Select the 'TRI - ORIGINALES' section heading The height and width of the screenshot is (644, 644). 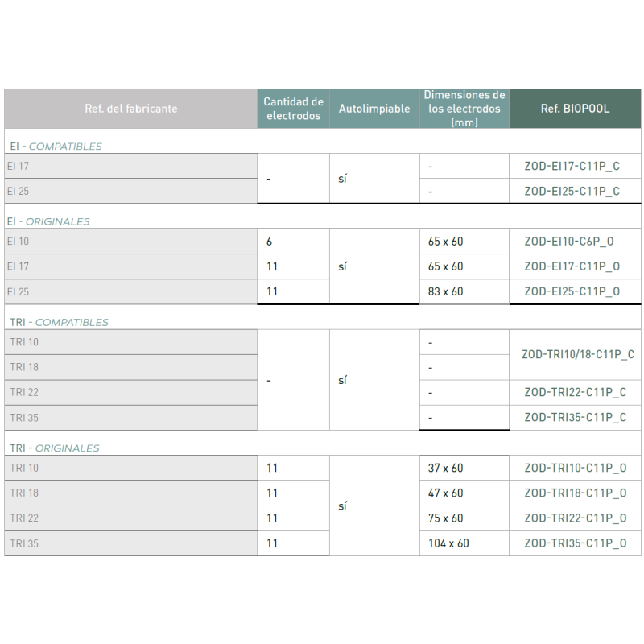[x=54, y=448]
